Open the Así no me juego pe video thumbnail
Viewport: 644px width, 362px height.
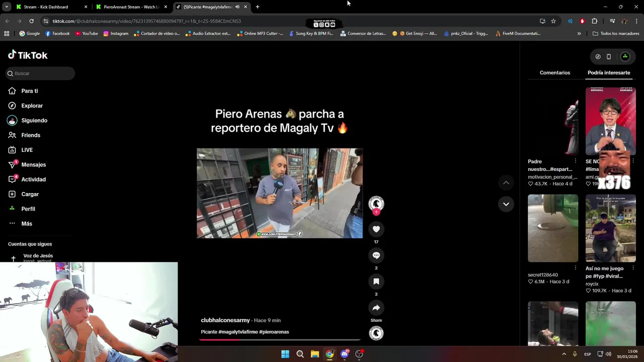(610, 228)
